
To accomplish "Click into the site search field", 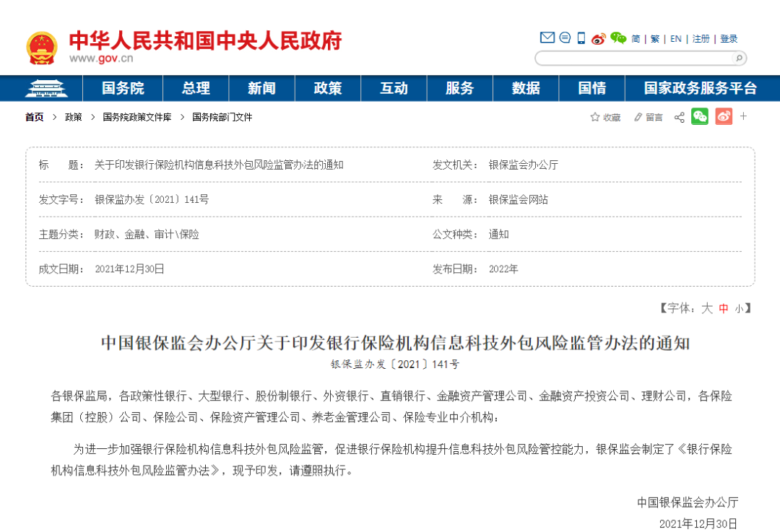I will [632, 58].
